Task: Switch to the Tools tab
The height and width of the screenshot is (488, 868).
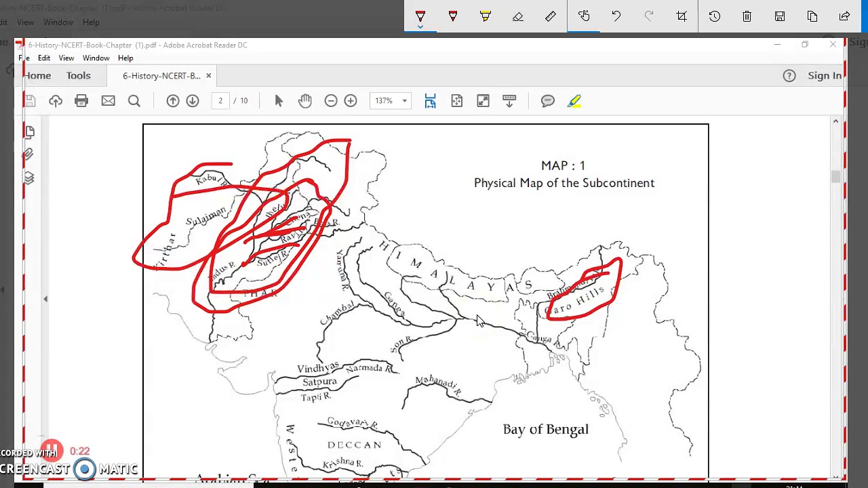Action: click(x=78, y=76)
